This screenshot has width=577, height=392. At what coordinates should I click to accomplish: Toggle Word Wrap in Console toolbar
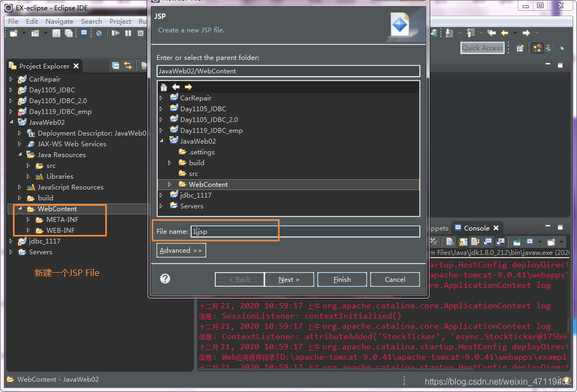(x=475, y=242)
